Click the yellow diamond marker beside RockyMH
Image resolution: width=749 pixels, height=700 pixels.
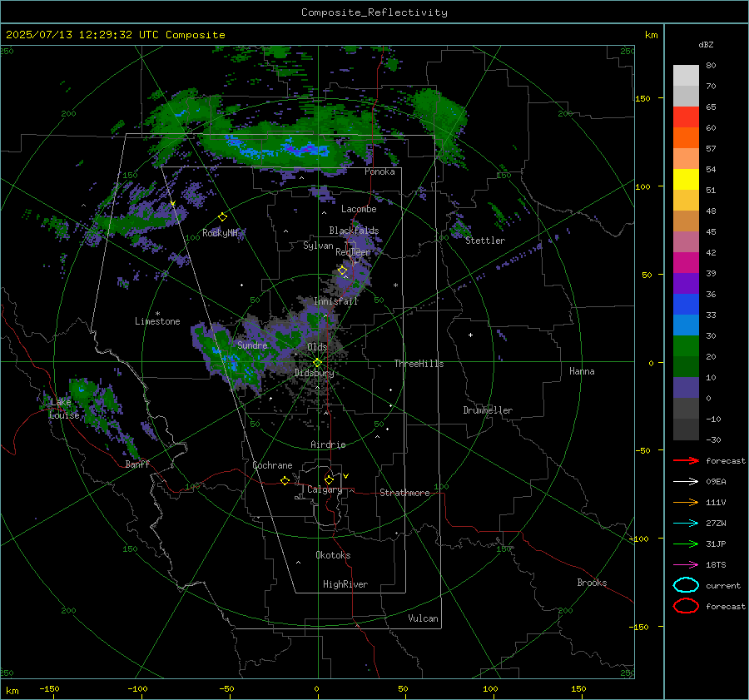(x=222, y=217)
